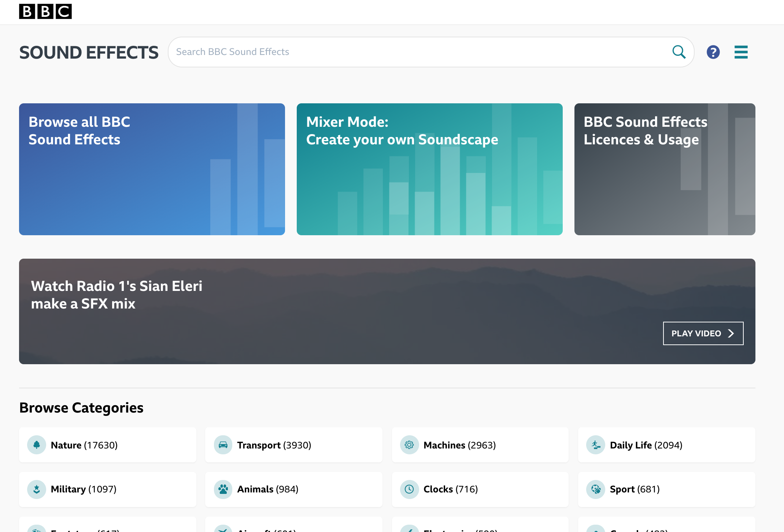The width and height of the screenshot is (784, 532).
Task: Click the Machines gear icon
Action: pos(409,445)
